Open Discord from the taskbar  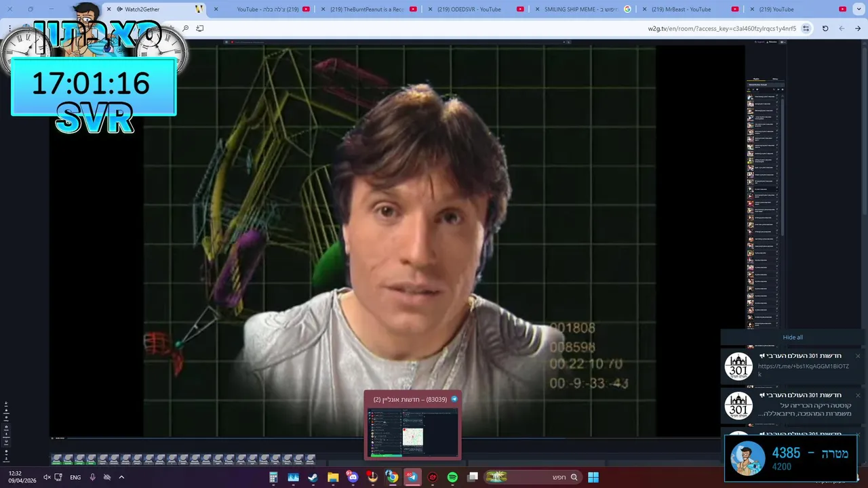click(x=353, y=477)
